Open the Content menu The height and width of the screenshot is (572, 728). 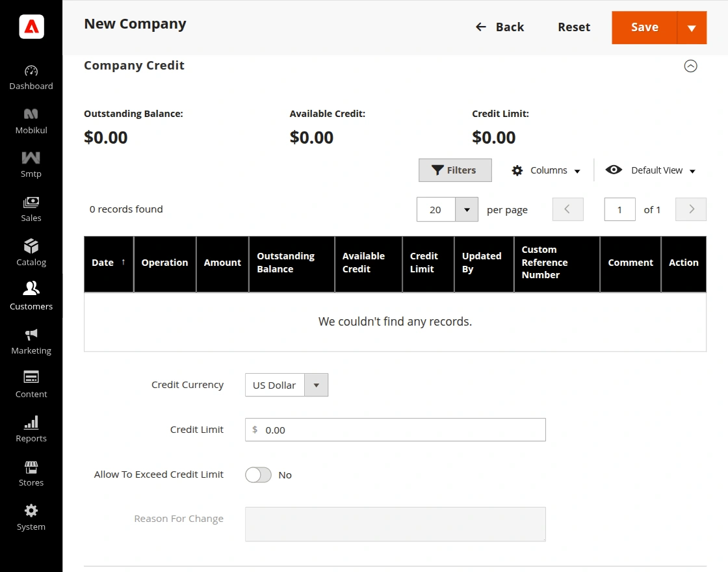pos(31,385)
